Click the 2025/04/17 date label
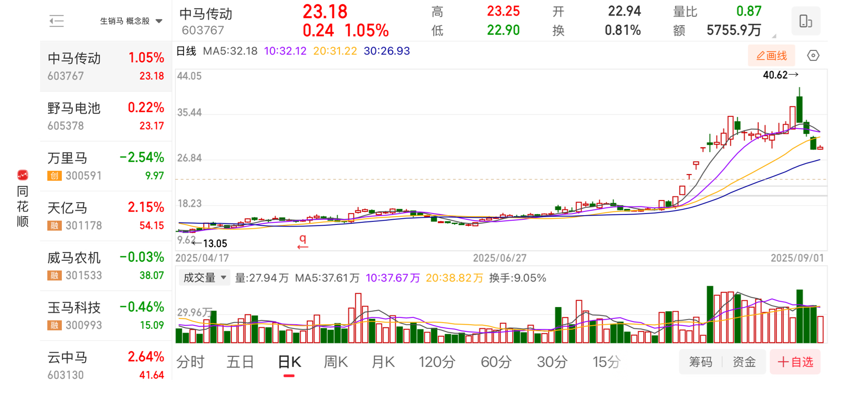This screenshot has height=399, width=868. click(202, 258)
